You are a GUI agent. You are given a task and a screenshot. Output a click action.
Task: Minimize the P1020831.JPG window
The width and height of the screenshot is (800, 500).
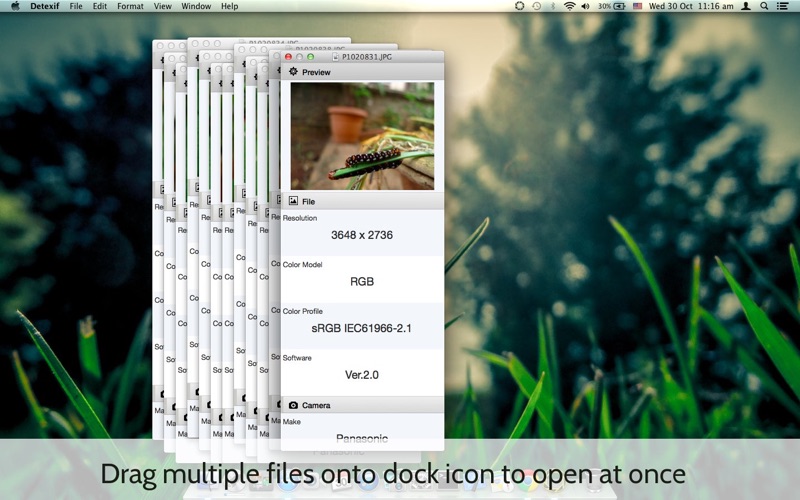pos(299,57)
